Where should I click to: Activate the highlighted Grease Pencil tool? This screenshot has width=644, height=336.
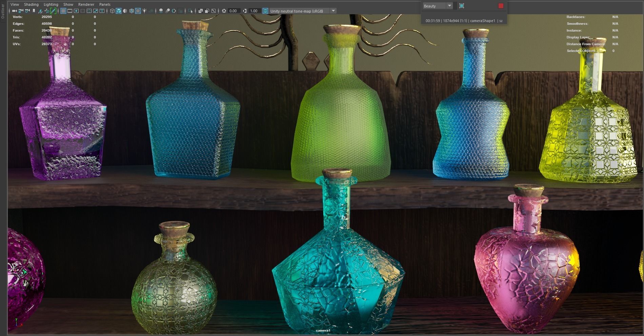pyautogui.click(x=53, y=11)
